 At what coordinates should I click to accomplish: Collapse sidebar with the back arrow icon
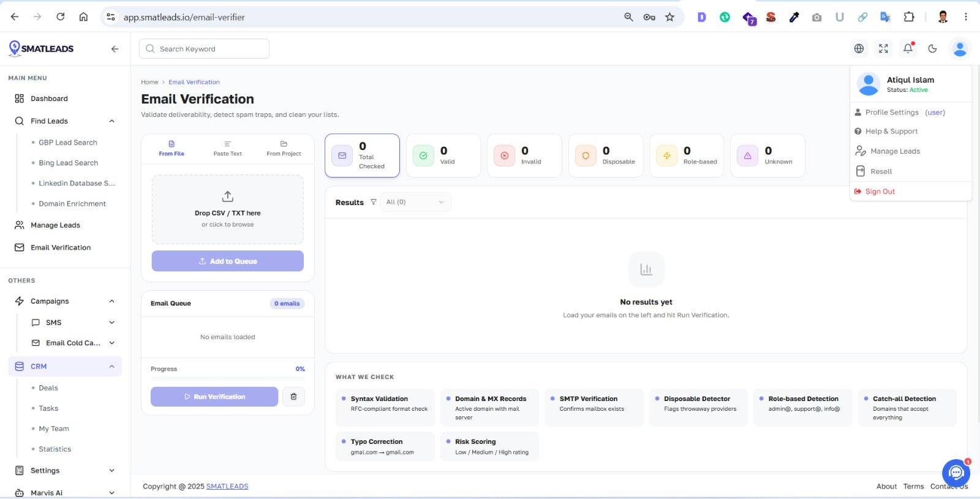tap(115, 49)
